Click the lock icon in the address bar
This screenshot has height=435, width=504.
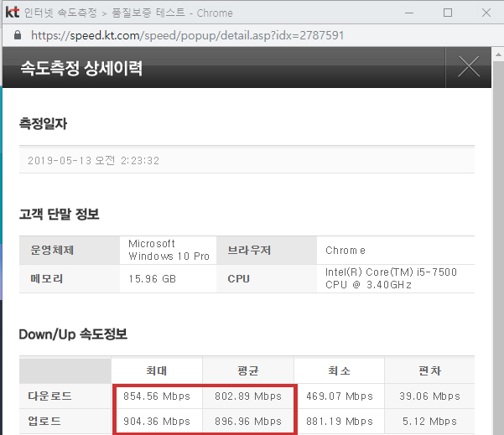18,35
